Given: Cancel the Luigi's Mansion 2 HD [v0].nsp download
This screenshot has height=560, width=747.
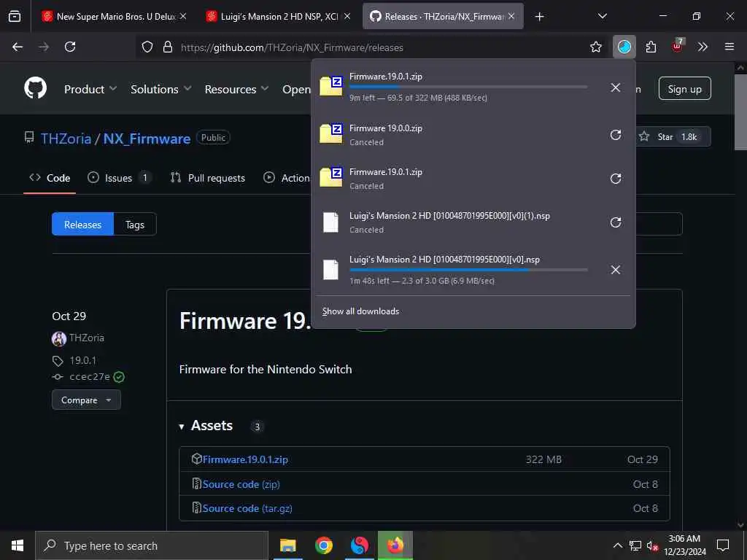Looking at the screenshot, I should point(615,270).
